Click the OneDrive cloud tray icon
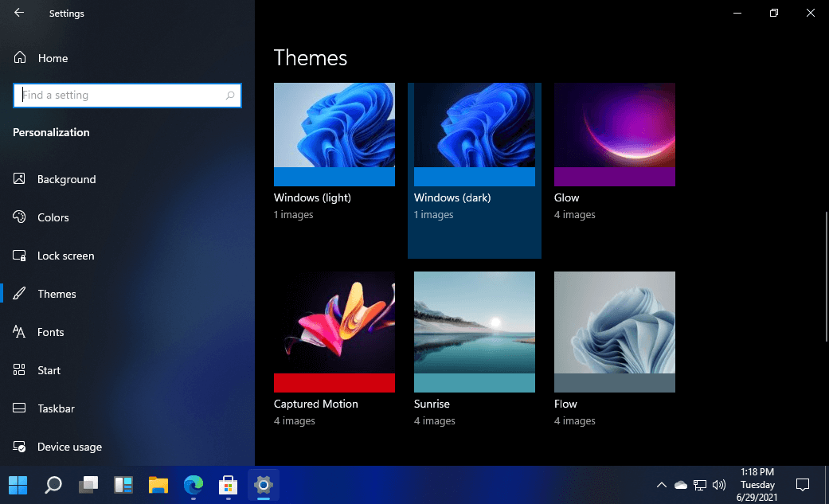Screen dimensions: 829x504 681,484
